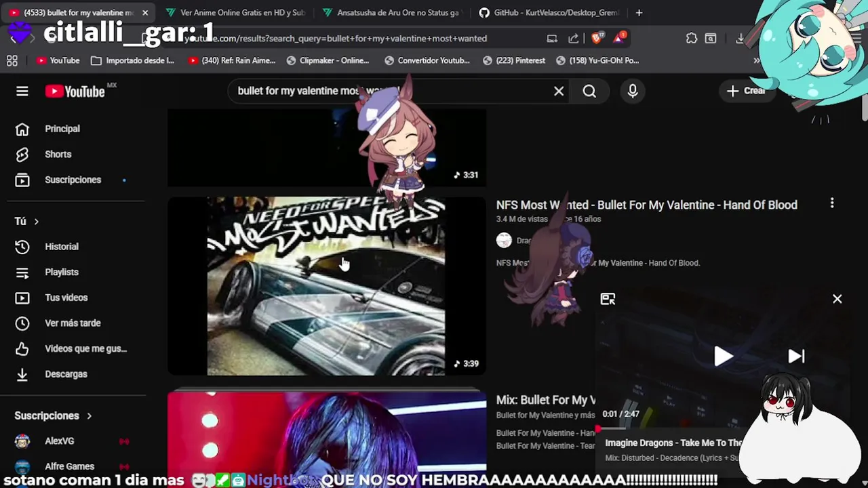Open the (223) Pinterest bookmark

514,60
